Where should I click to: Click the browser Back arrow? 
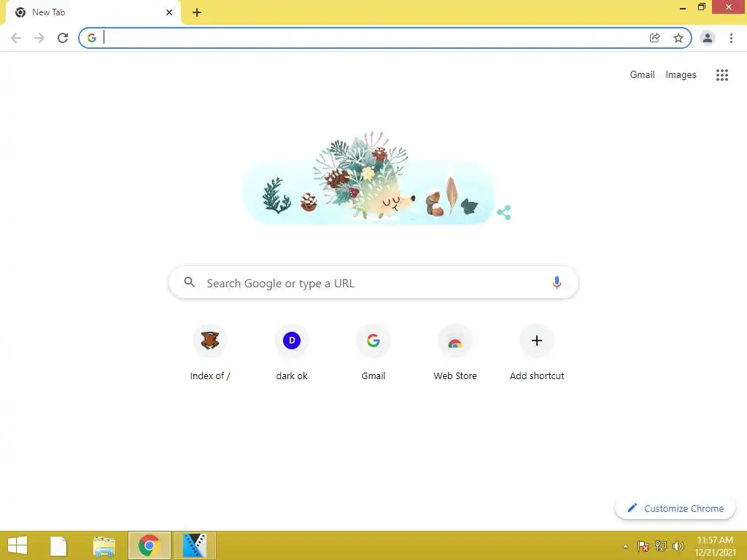[x=16, y=38]
